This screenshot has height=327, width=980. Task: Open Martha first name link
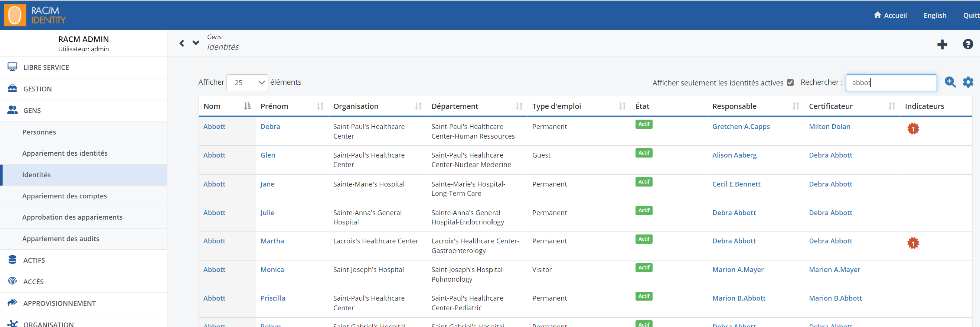[x=272, y=241]
